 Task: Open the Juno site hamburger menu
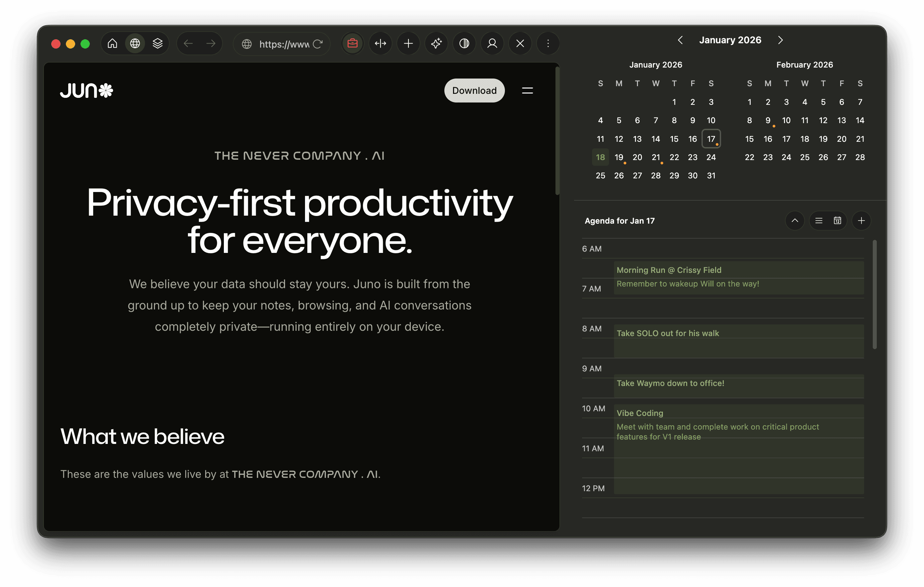(x=527, y=90)
